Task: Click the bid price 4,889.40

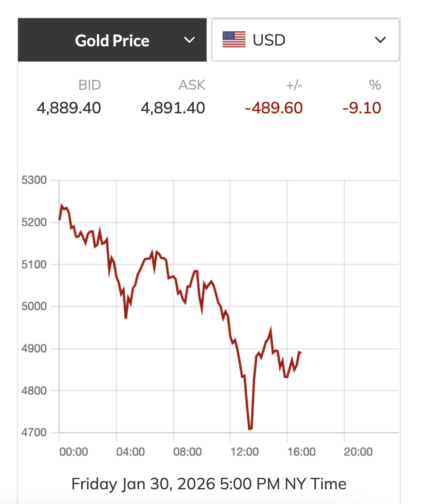Action: click(x=69, y=108)
